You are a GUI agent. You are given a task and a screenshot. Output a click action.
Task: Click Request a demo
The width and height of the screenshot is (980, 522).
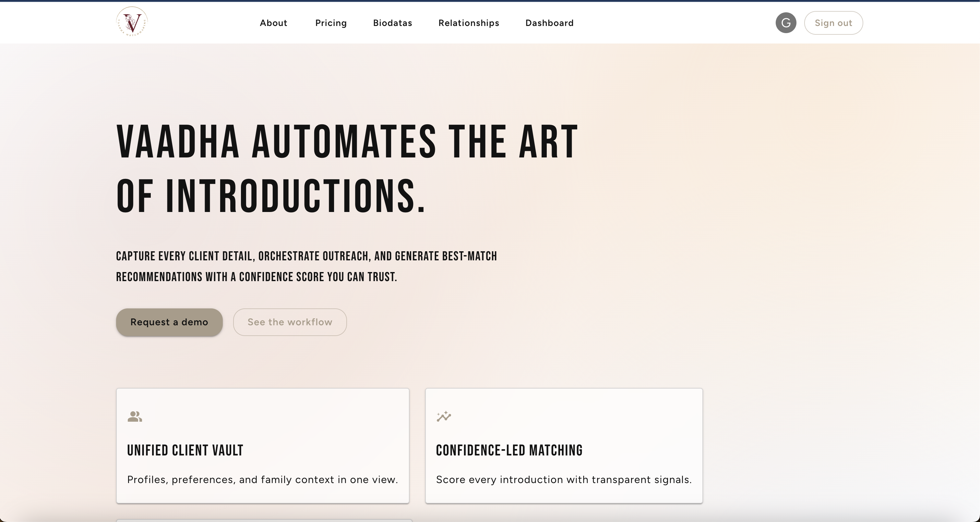click(169, 322)
